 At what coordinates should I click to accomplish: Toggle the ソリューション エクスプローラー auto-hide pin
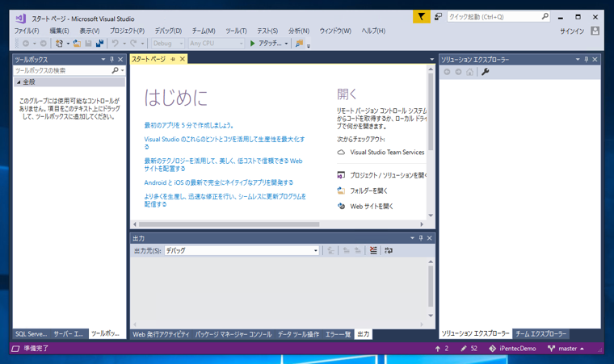pos(587,60)
